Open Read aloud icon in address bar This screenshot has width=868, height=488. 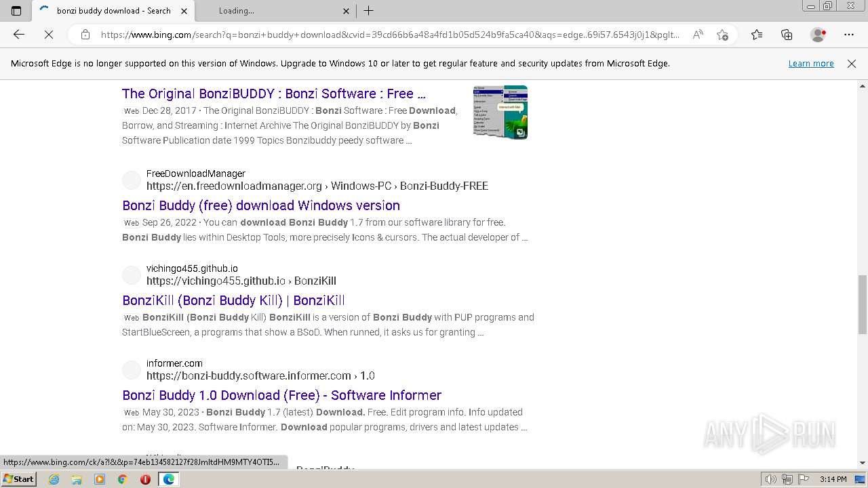pyautogui.click(x=698, y=35)
